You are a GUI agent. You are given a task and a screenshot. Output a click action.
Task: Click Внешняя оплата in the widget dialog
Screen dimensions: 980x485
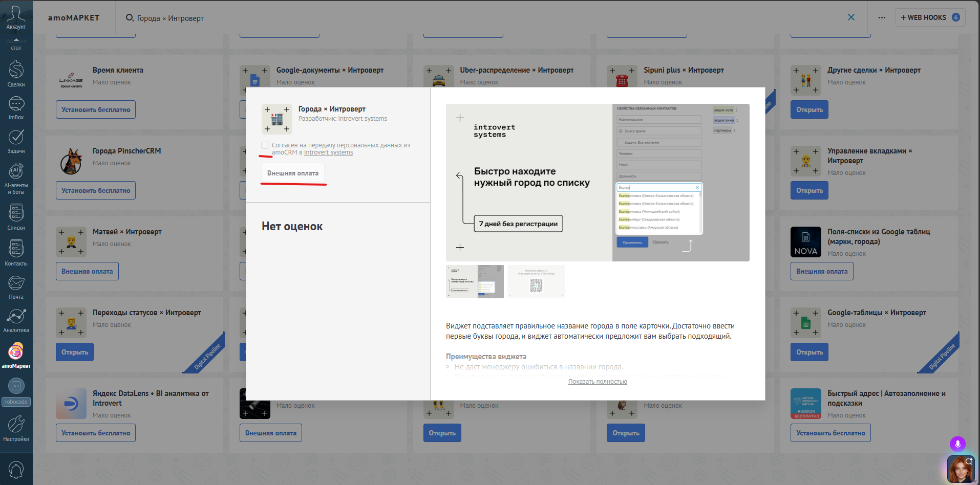point(293,173)
